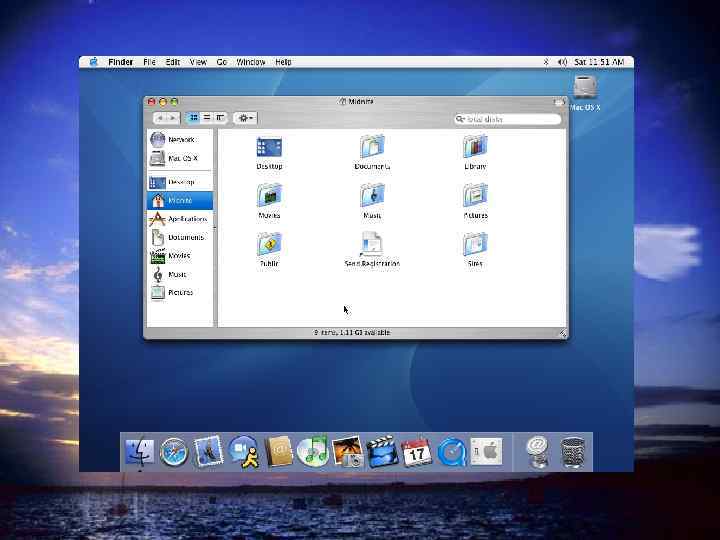Click the clock in the menu bar
Viewport: 720px width, 540px height.
pyautogui.click(x=599, y=62)
